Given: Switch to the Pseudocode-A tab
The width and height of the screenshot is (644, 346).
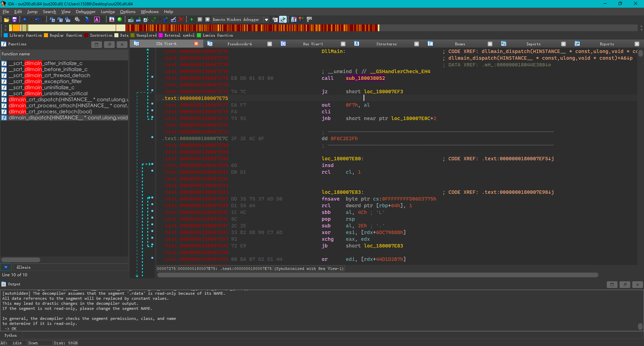Looking at the screenshot, I should (239, 44).
